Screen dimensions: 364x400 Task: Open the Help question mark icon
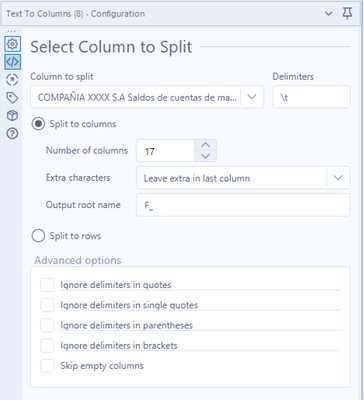pos(12,134)
